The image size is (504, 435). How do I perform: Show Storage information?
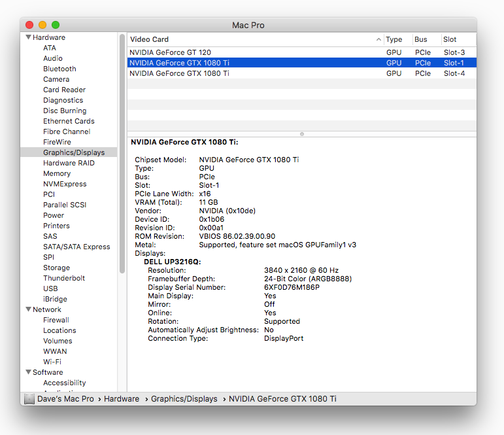(56, 268)
